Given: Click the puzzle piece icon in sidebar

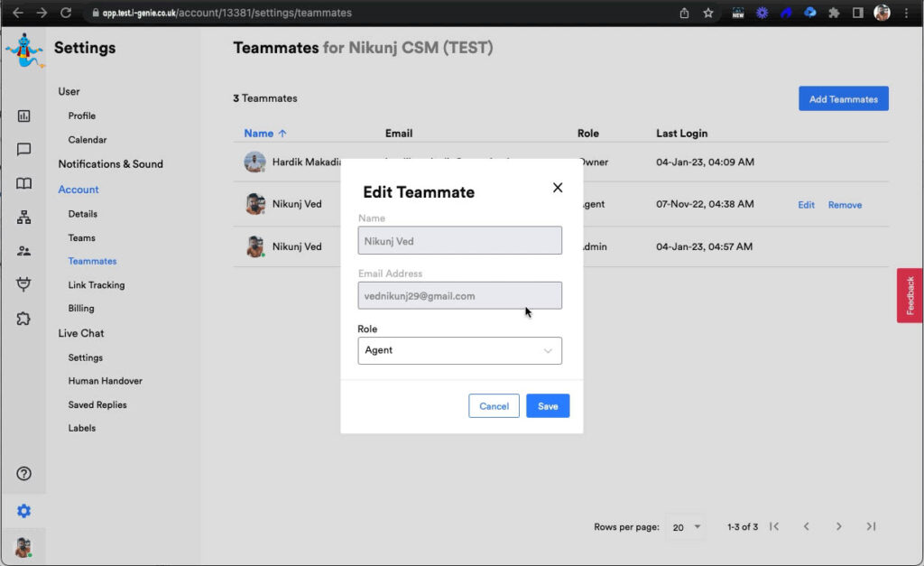Looking at the screenshot, I should [23, 318].
